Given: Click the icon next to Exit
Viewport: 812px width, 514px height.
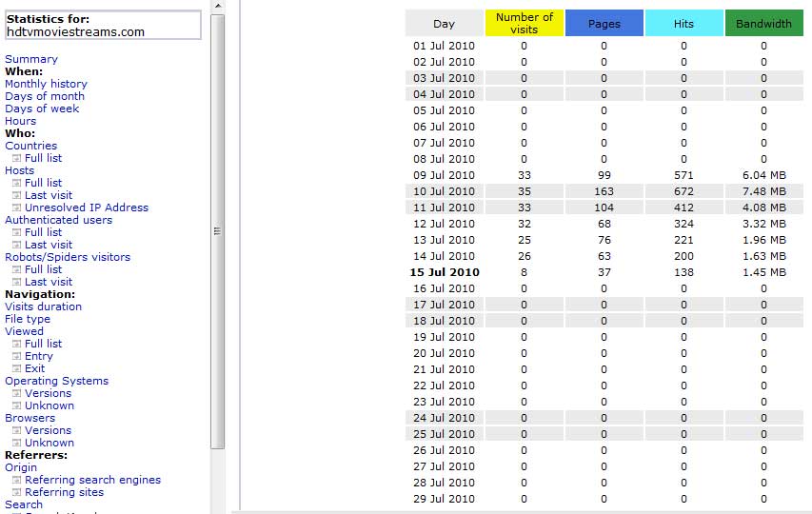Looking at the screenshot, I should [x=16, y=369].
